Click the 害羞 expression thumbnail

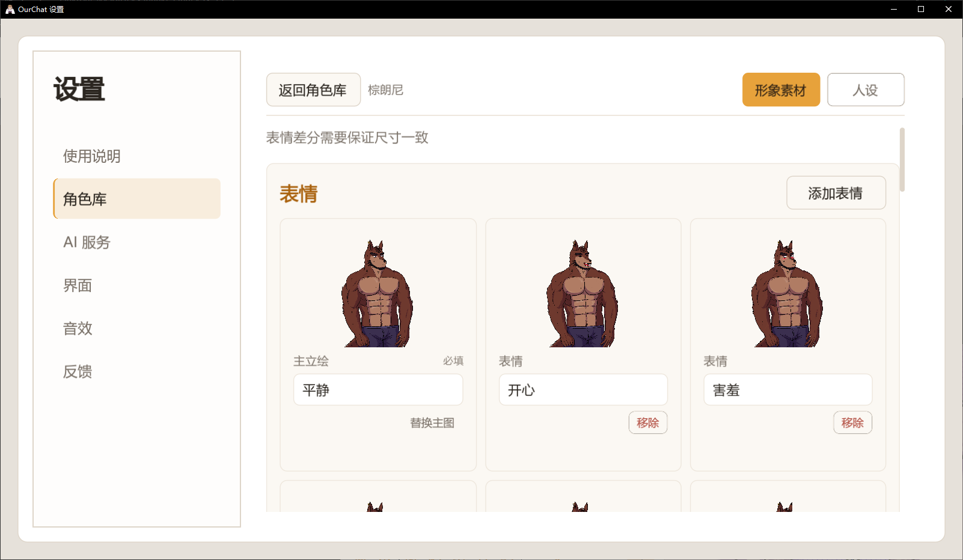click(x=787, y=293)
